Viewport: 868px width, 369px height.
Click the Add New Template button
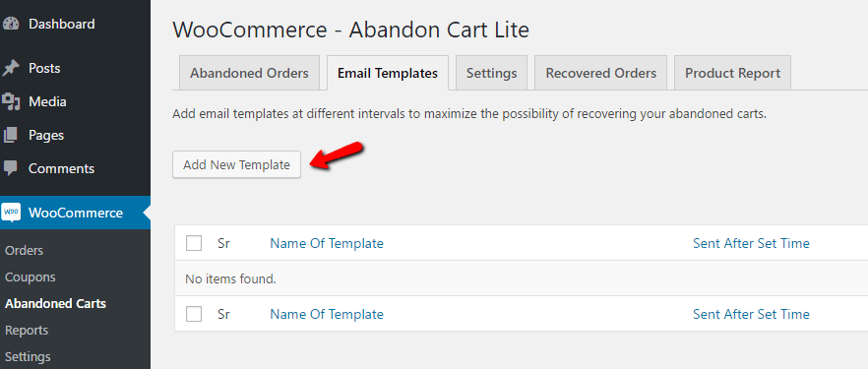[x=236, y=165]
